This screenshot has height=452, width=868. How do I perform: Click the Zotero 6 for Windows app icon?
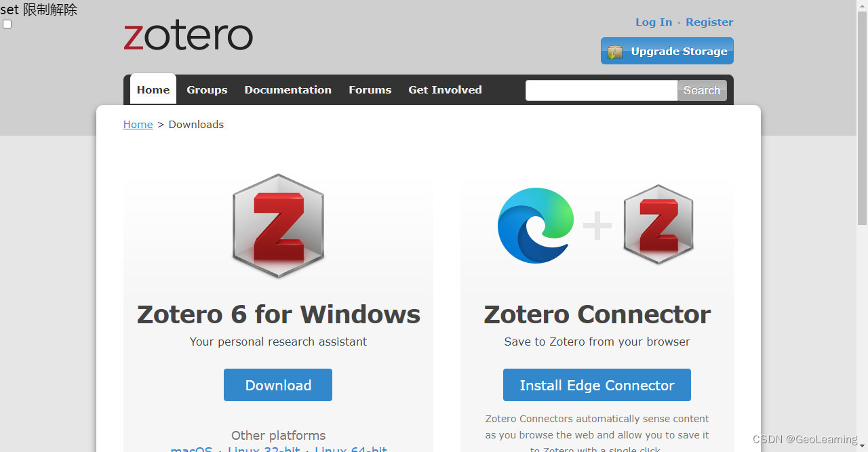tap(278, 226)
